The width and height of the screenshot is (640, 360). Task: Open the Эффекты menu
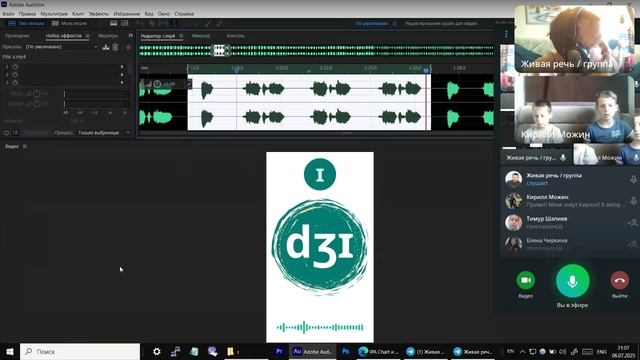(x=99, y=13)
